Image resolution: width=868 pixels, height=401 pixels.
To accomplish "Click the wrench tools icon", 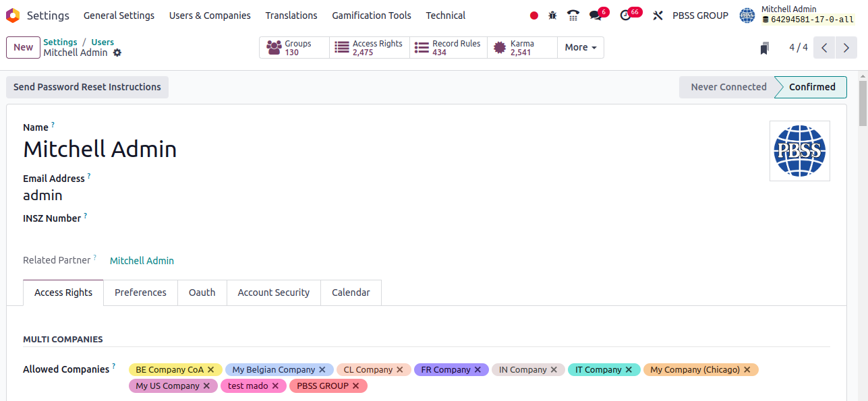I will (658, 16).
